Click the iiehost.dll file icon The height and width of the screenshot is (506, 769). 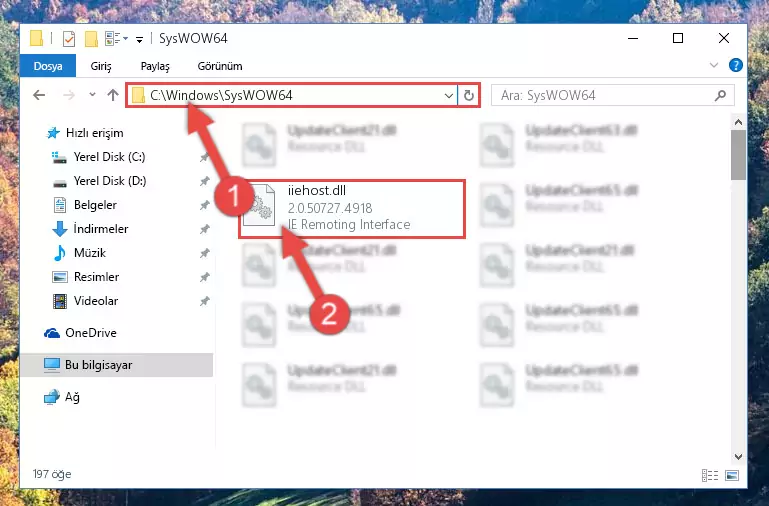(260, 205)
